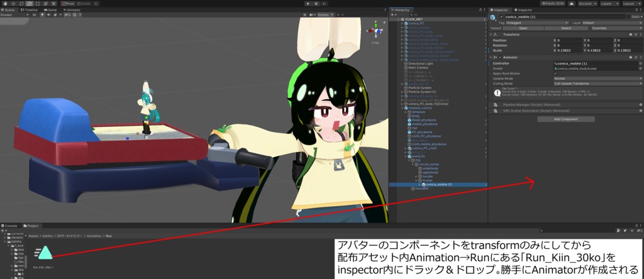Select underbody in the Hierarchy
The image size is (644, 279).
430,168
